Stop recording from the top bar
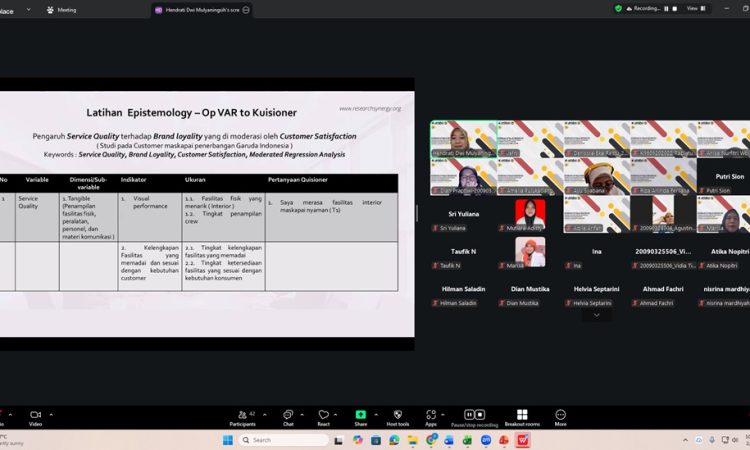Viewport: 750px width, 450px height. click(674, 9)
